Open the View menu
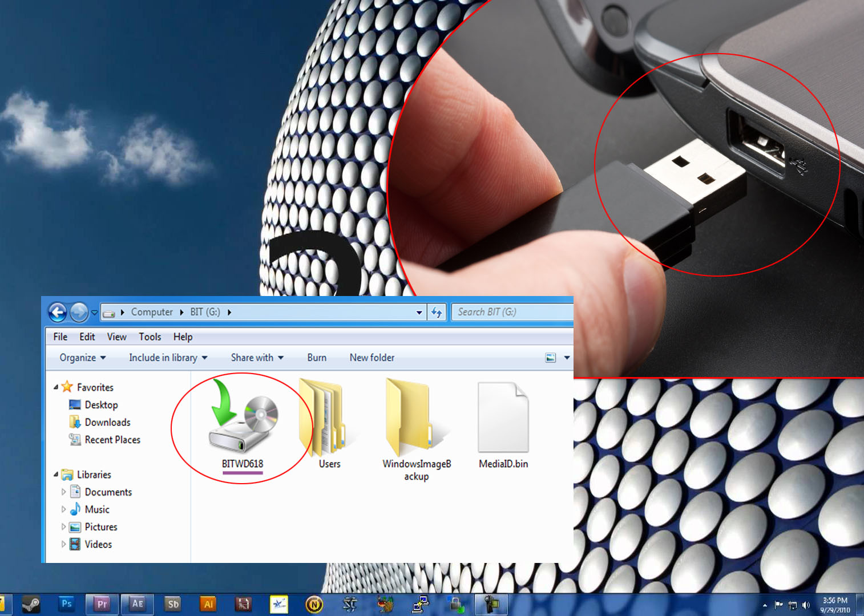The width and height of the screenshot is (864, 616). tap(116, 337)
